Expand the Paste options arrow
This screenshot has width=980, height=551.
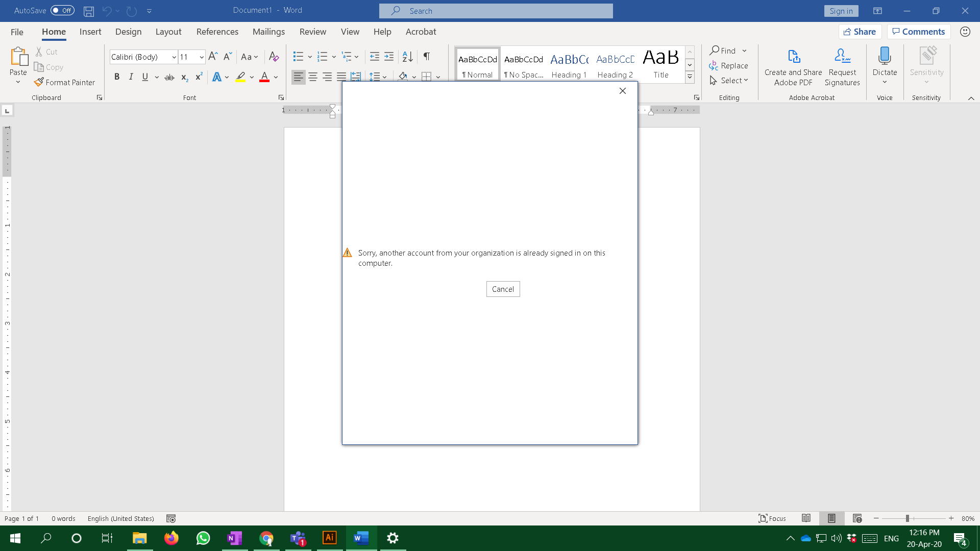[x=18, y=82]
